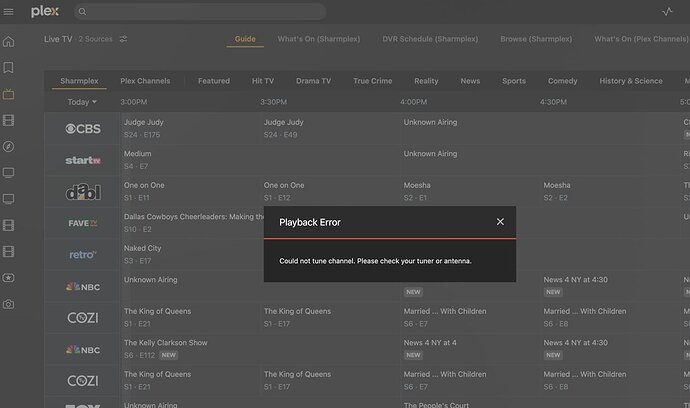Select News category
This screenshot has height=408, width=690.
(470, 81)
